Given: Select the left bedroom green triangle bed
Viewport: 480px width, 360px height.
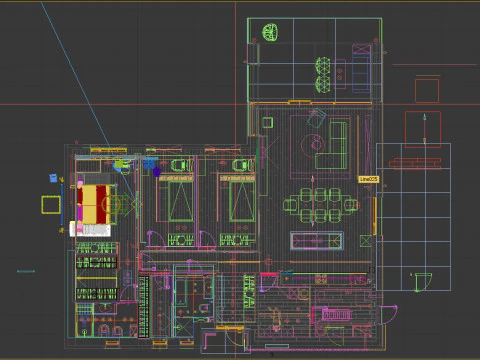Looking at the screenshot, I should click(x=180, y=201).
